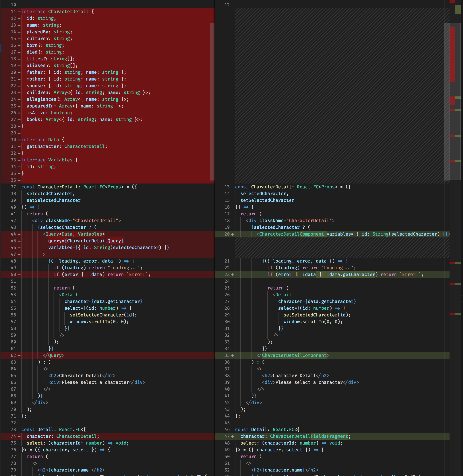Click 'getCharacter: CharacterDetail;' on line 31
Image resolution: width=463 pixels, height=476 pixels.
[x=67, y=146]
